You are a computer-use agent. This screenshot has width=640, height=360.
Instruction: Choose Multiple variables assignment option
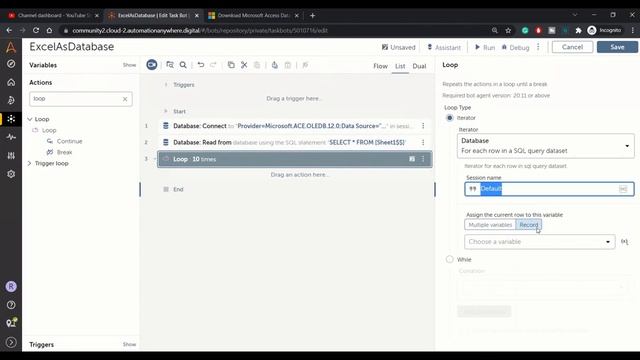[x=490, y=225]
